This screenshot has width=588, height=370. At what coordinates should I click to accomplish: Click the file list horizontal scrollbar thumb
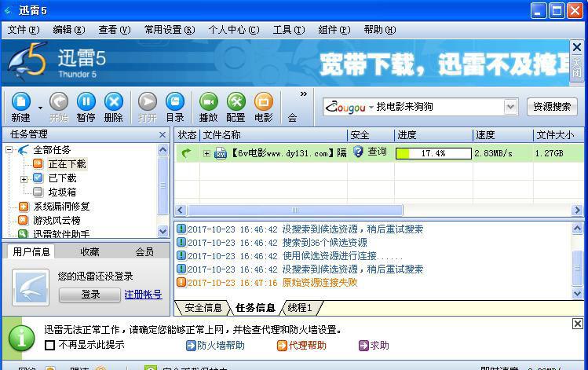point(295,211)
